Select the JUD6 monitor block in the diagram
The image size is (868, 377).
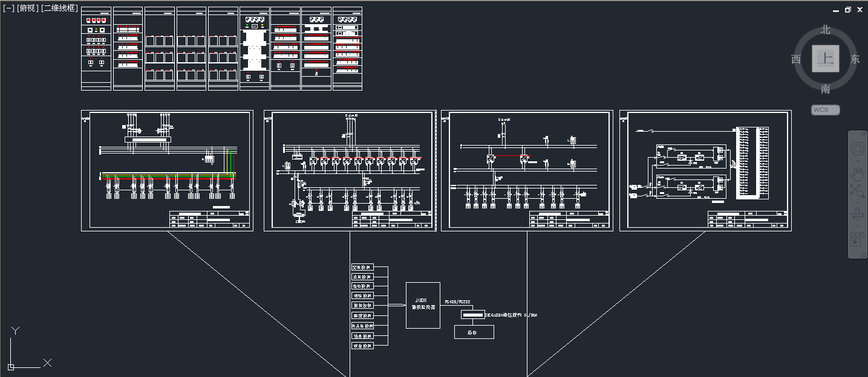[422, 304]
